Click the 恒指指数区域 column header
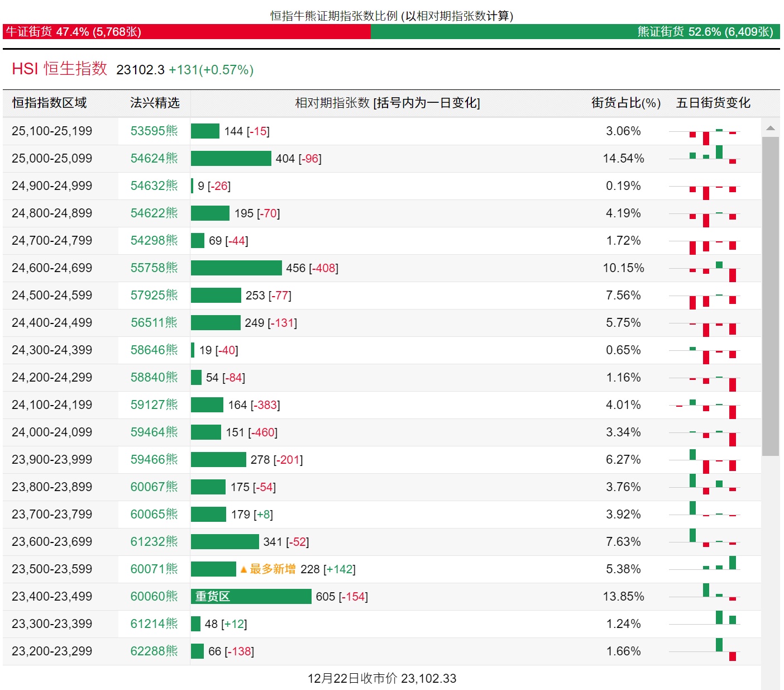This screenshot has height=690, width=784. (50, 103)
